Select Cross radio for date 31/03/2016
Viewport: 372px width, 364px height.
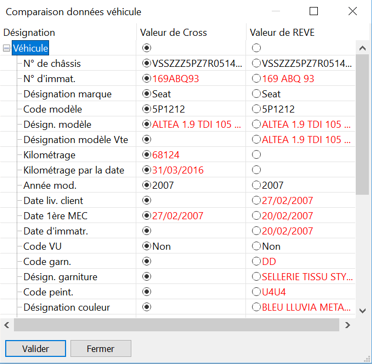pos(146,170)
